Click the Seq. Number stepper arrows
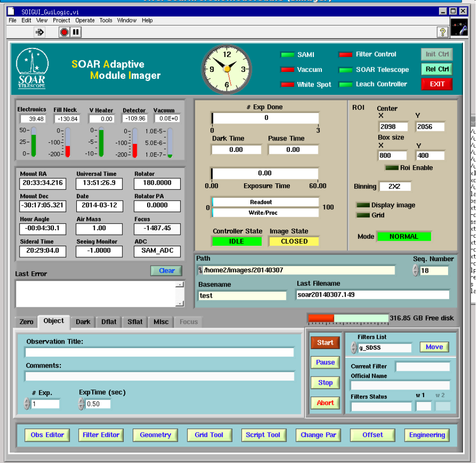The width and height of the screenshot is (476, 463). coord(415,271)
